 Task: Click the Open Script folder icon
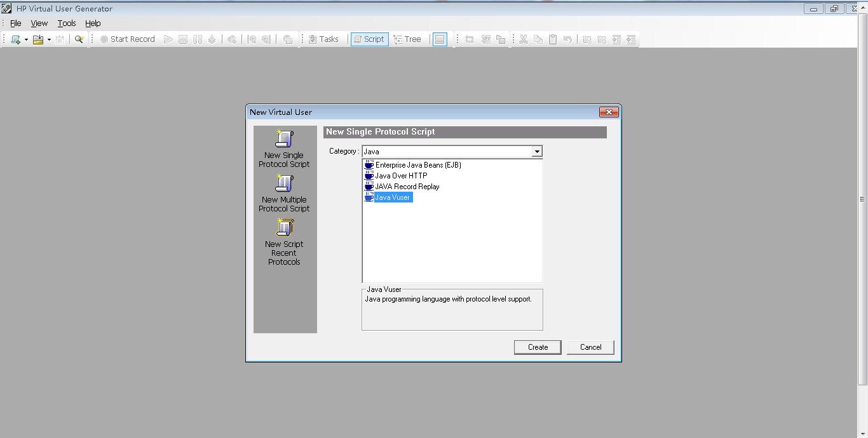coord(38,39)
